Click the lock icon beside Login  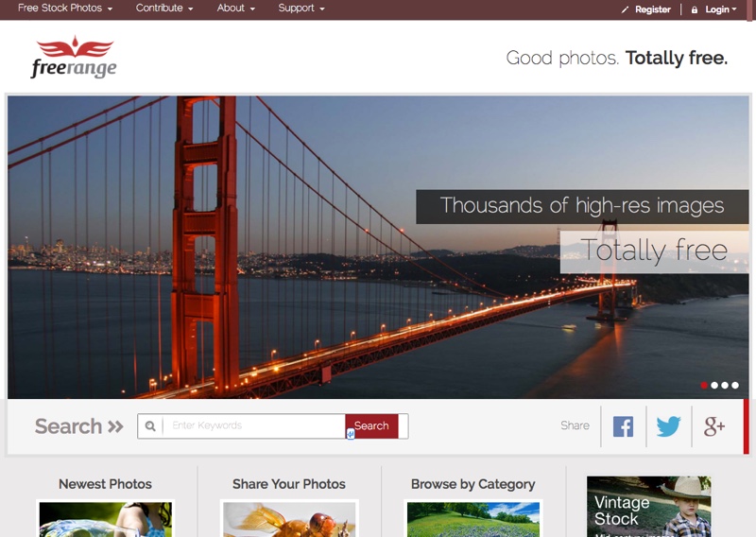tap(695, 9)
